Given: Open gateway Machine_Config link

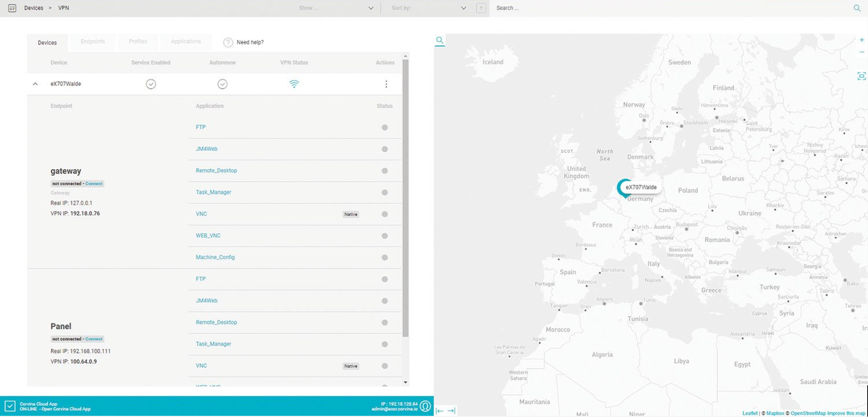Looking at the screenshot, I should pyautogui.click(x=215, y=257).
